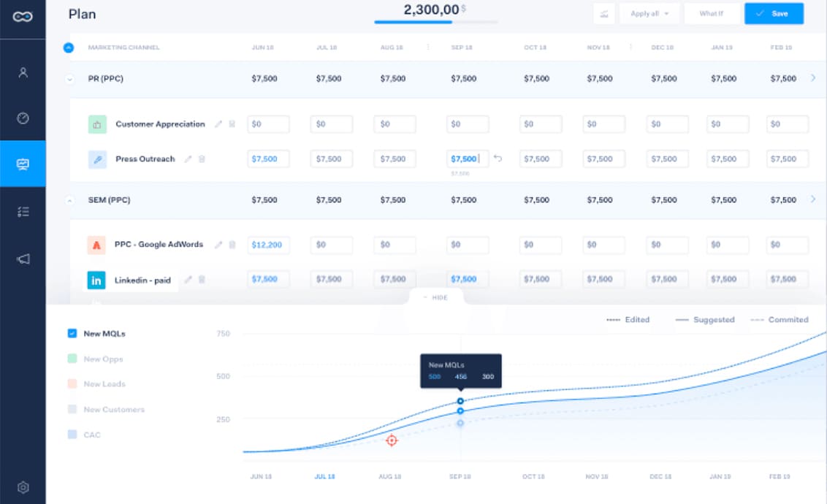Collapse the SEM (PPC) channel group

[70, 200]
